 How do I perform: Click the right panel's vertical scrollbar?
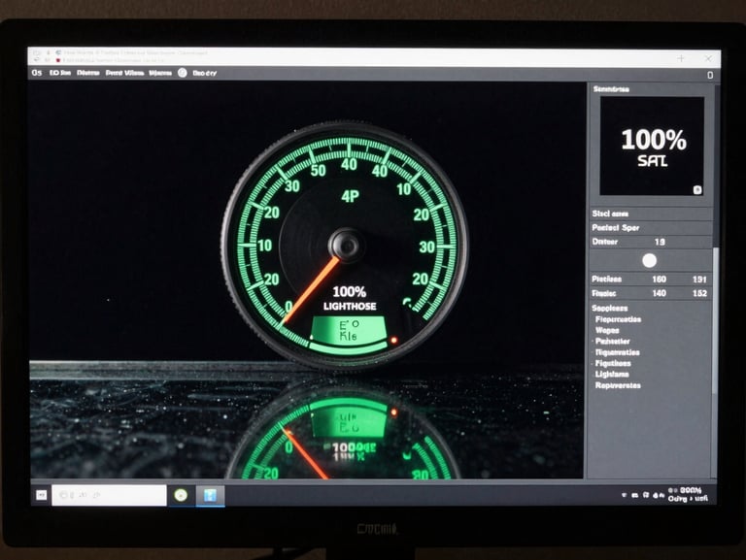[715, 319]
